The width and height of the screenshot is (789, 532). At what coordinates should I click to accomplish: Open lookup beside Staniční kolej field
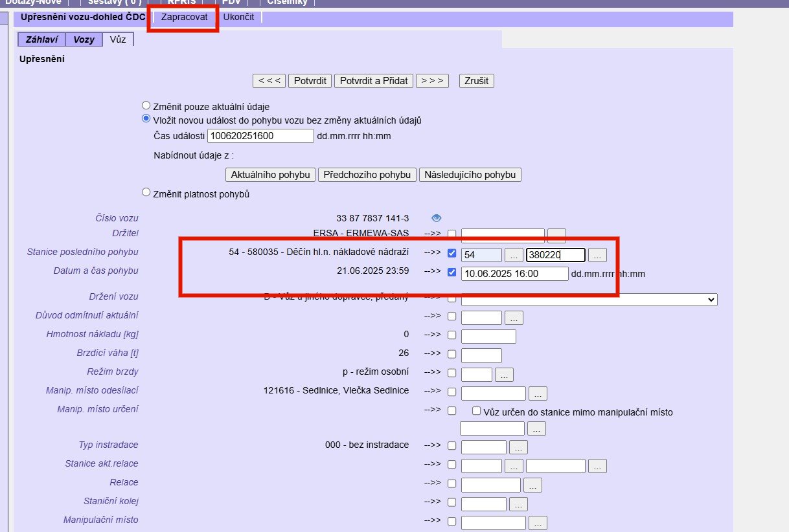click(x=518, y=504)
